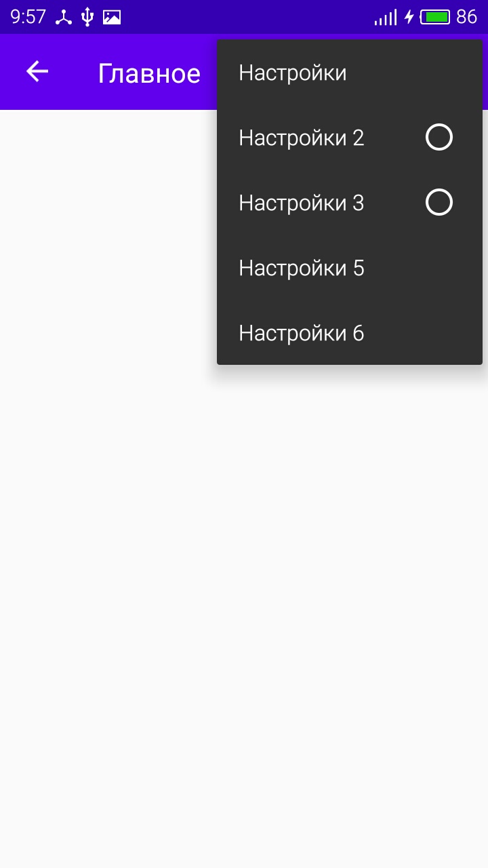The width and height of the screenshot is (488, 868).
Task: Open the USB connection status icon
Action: pos(87,17)
